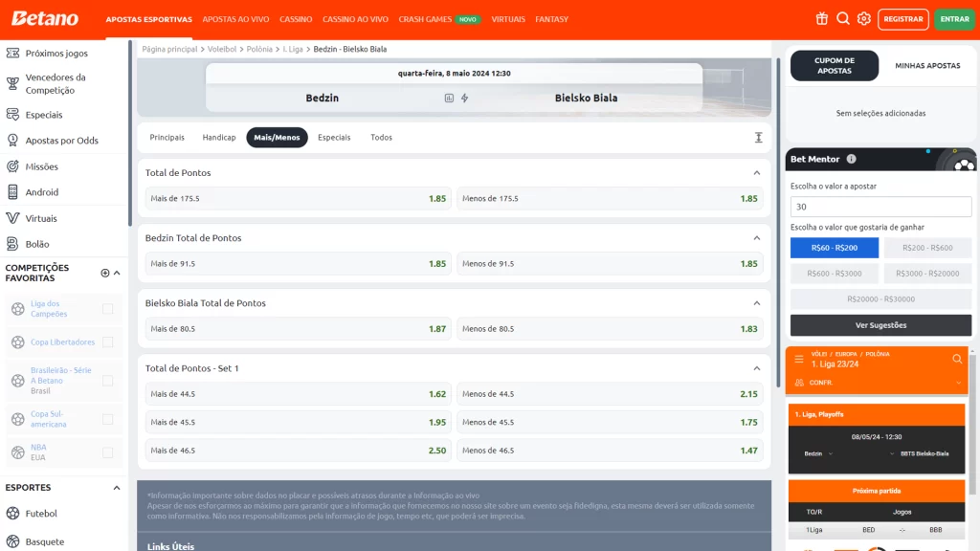
Task: Open the search icon in header
Action: click(842, 19)
